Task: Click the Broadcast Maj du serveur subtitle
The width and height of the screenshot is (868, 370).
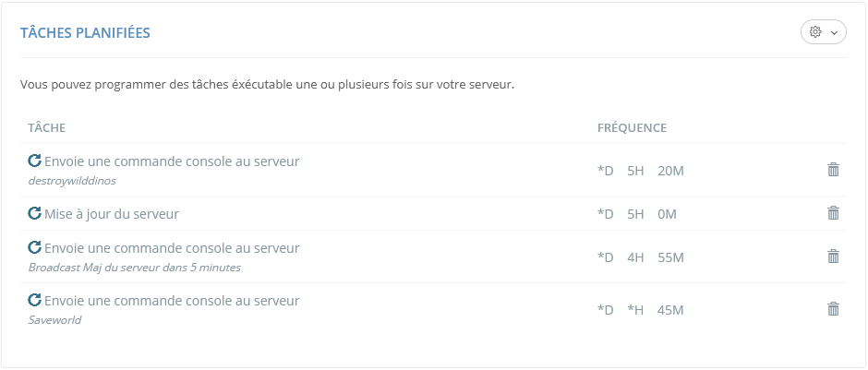Action: pyautogui.click(x=135, y=268)
